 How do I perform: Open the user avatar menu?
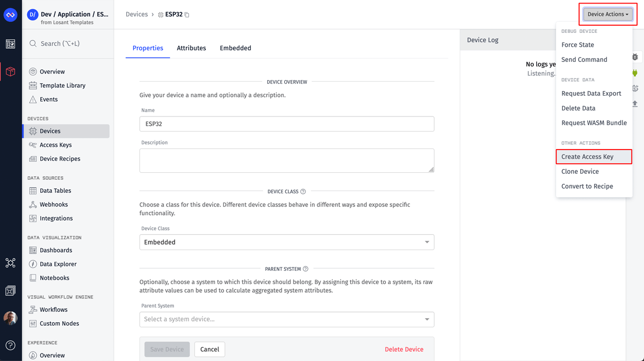click(11, 318)
